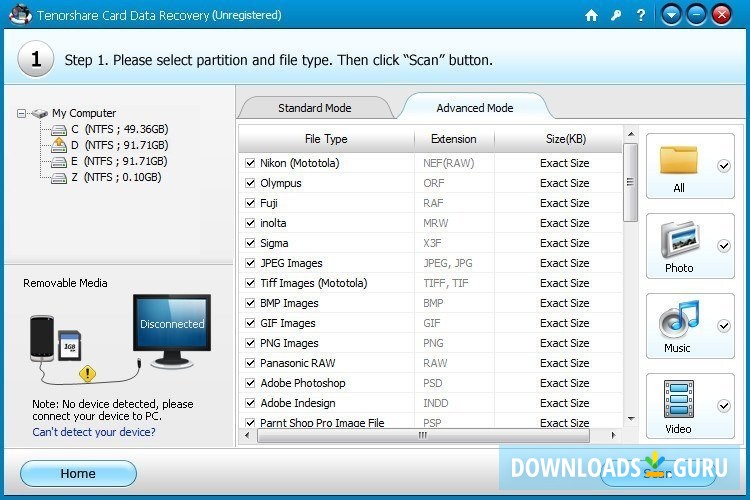Viewport: 750px width, 500px height.
Task: Uncheck Adobe Photoshop checkbox
Action: (250, 383)
